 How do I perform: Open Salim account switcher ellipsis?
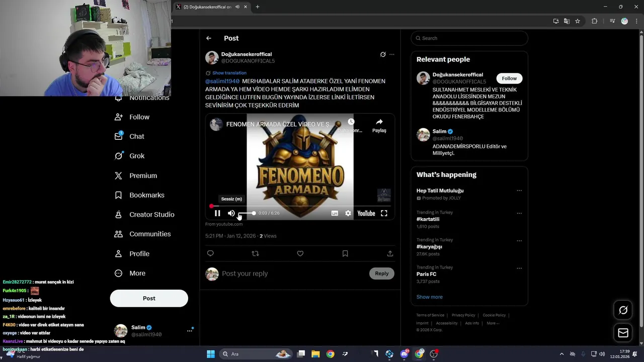tap(190, 331)
